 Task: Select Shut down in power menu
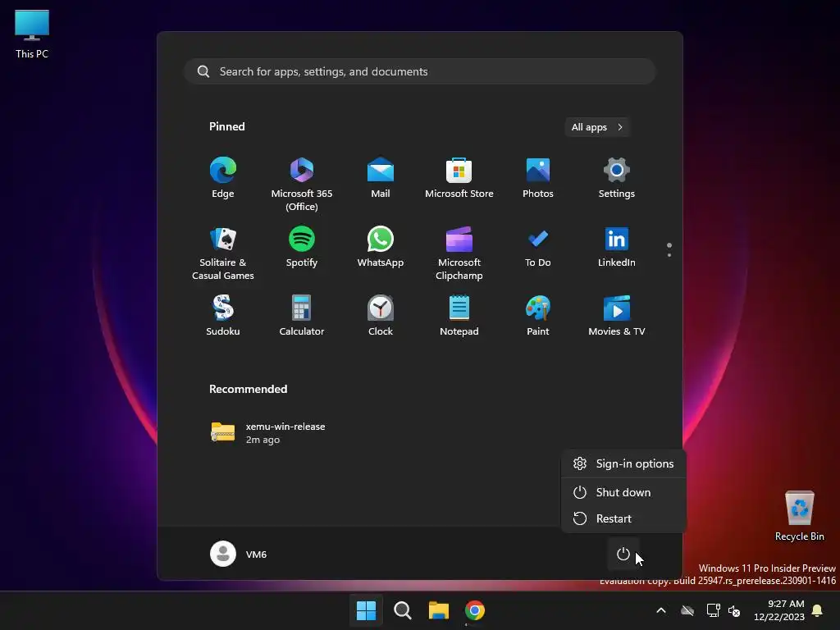point(623,492)
